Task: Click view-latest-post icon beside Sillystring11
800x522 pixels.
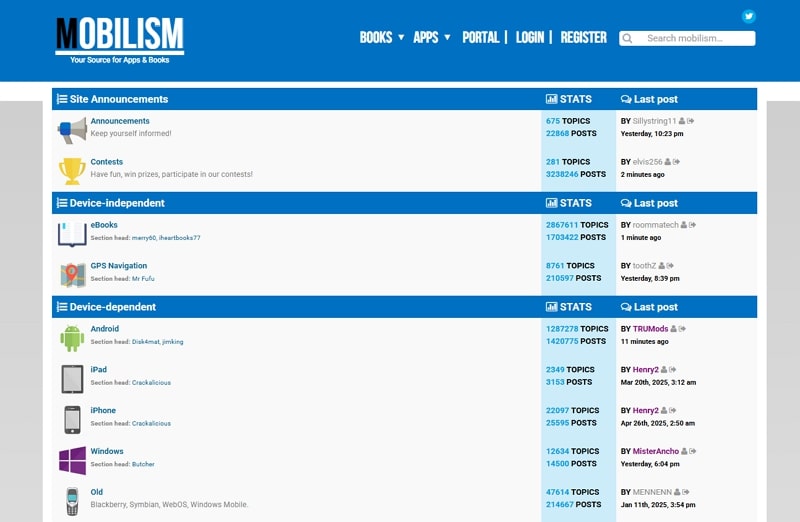Action: [x=690, y=121]
